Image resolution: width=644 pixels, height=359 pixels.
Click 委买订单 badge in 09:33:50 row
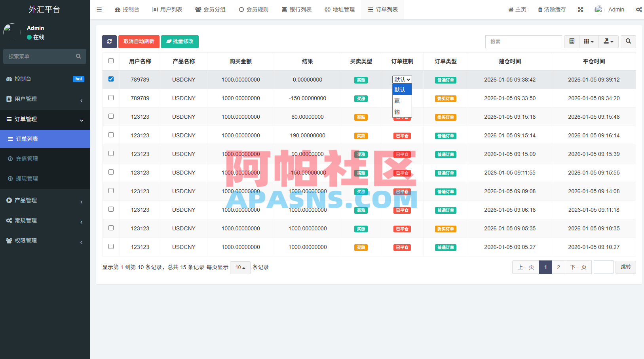point(446,99)
